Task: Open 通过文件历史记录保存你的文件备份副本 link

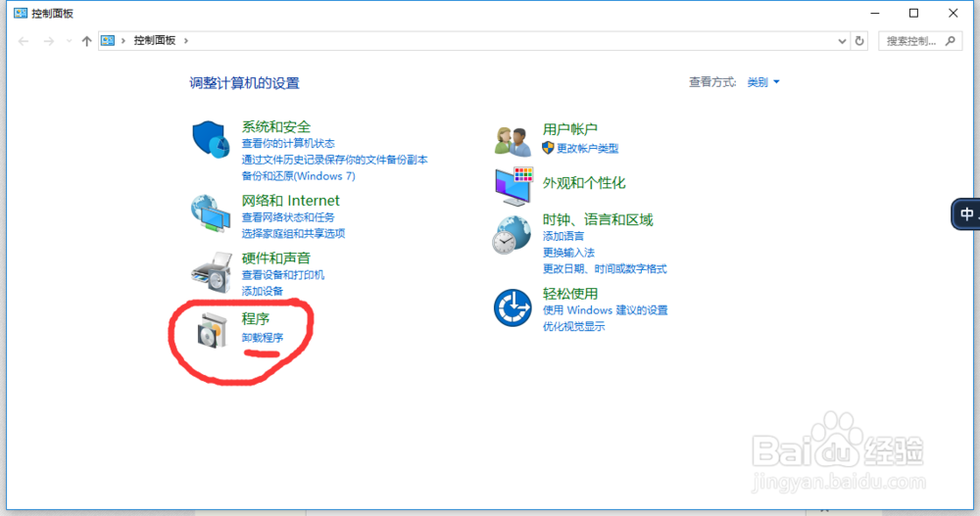Action: pyautogui.click(x=334, y=160)
